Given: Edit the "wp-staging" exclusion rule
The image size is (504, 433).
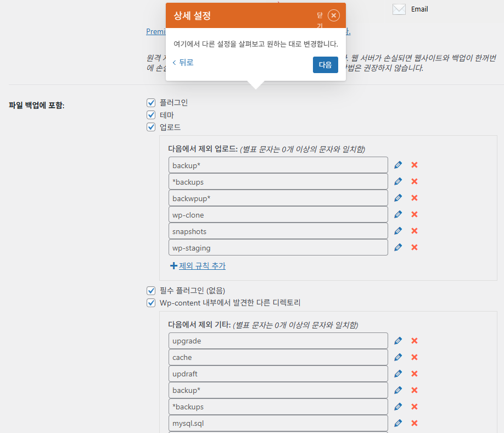Looking at the screenshot, I should point(397,247).
